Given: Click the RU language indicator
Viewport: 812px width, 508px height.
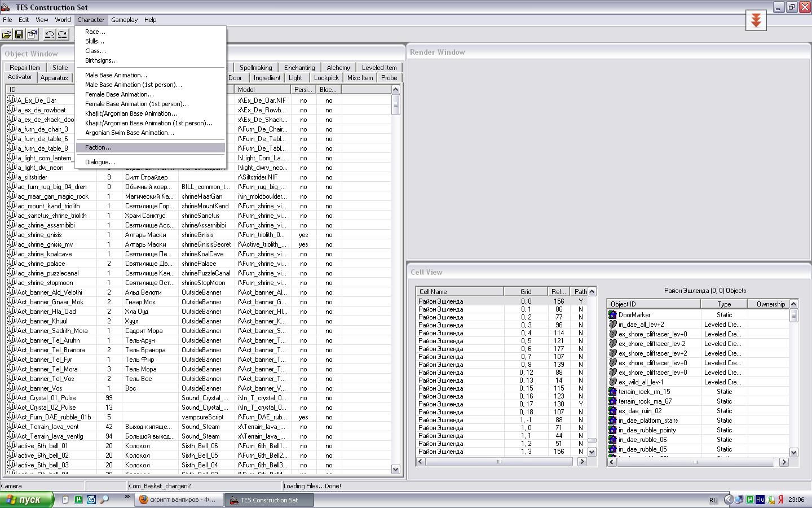Looking at the screenshot, I should pos(713,500).
